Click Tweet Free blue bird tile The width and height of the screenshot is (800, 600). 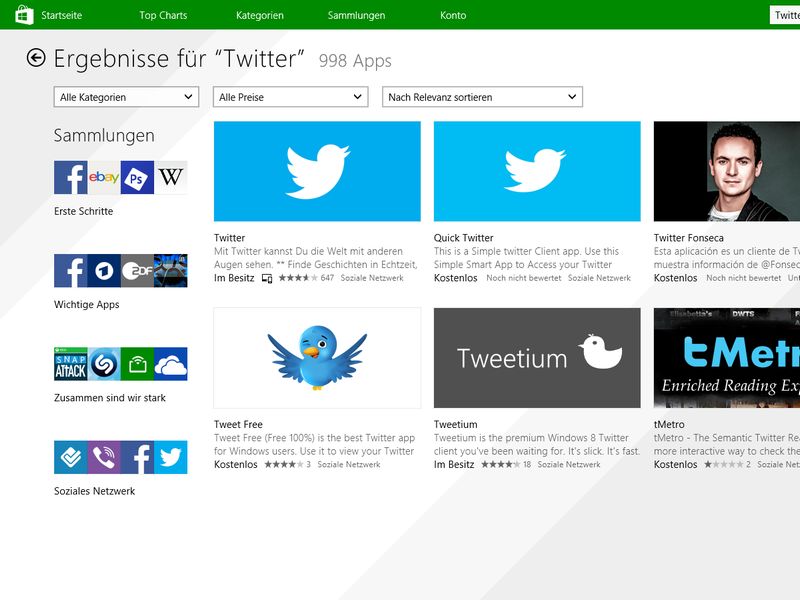pyautogui.click(x=317, y=358)
